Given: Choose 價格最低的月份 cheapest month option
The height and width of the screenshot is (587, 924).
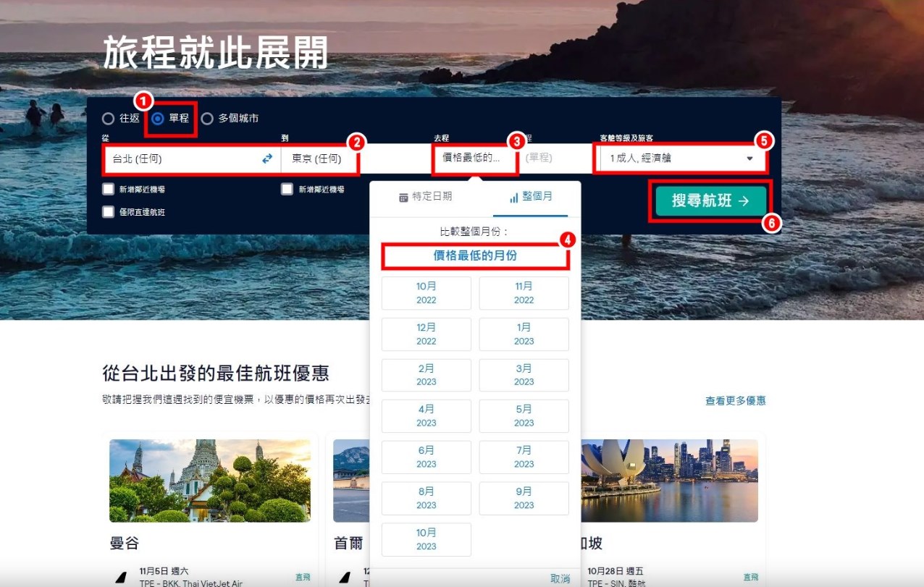Looking at the screenshot, I should [x=475, y=256].
